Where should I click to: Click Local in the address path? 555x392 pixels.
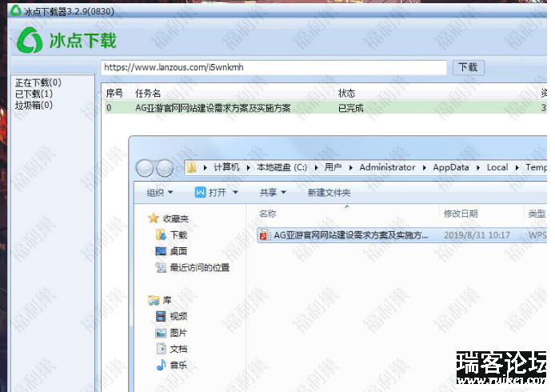pyautogui.click(x=497, y=167)
